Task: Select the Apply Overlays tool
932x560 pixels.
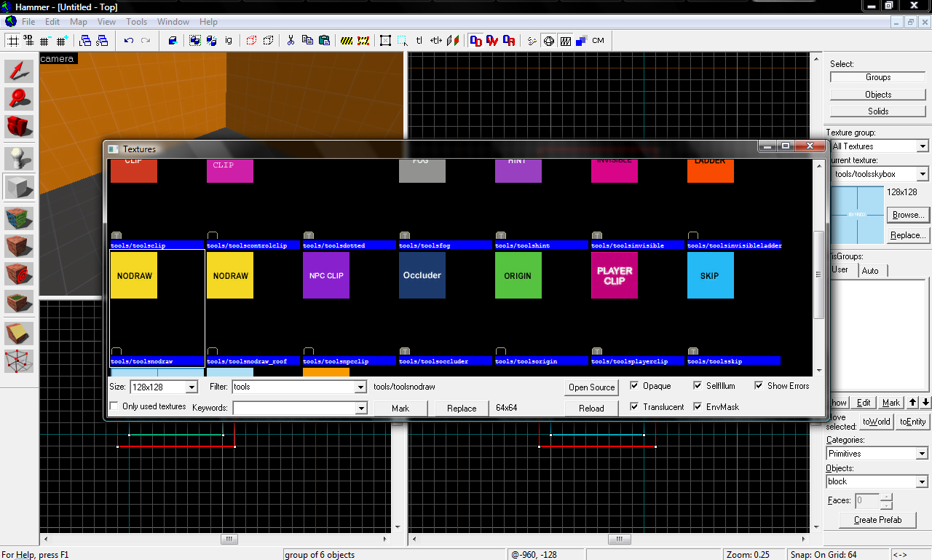Action: click(20, 302)
